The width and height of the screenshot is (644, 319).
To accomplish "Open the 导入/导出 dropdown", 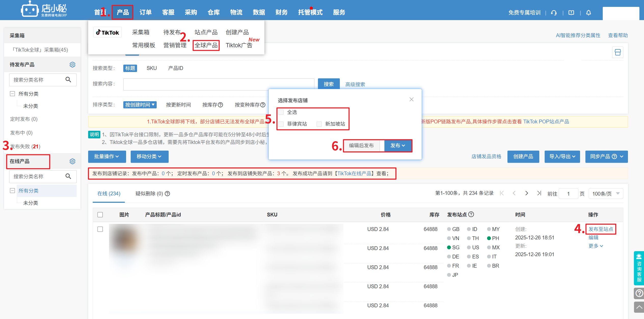I will pos(562,156).
